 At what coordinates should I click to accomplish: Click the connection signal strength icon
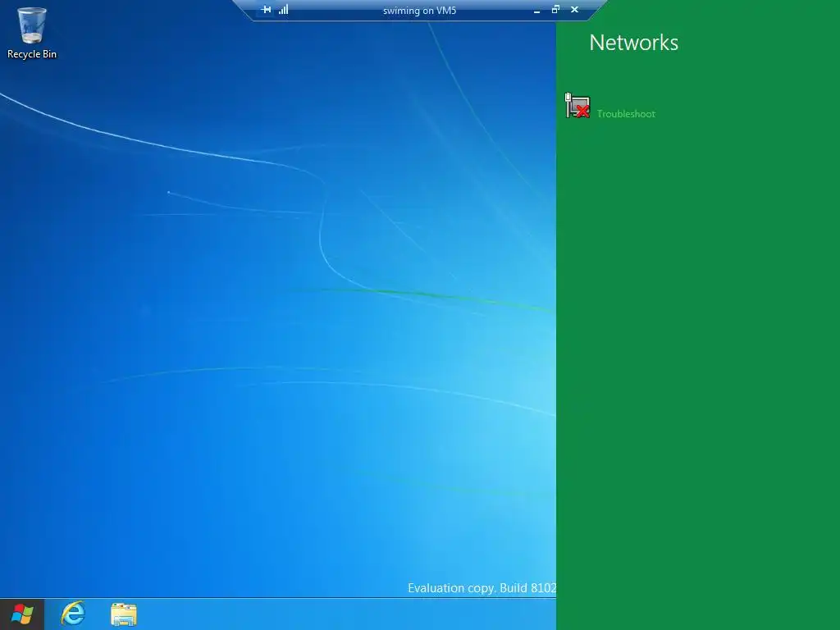(283, 9)
